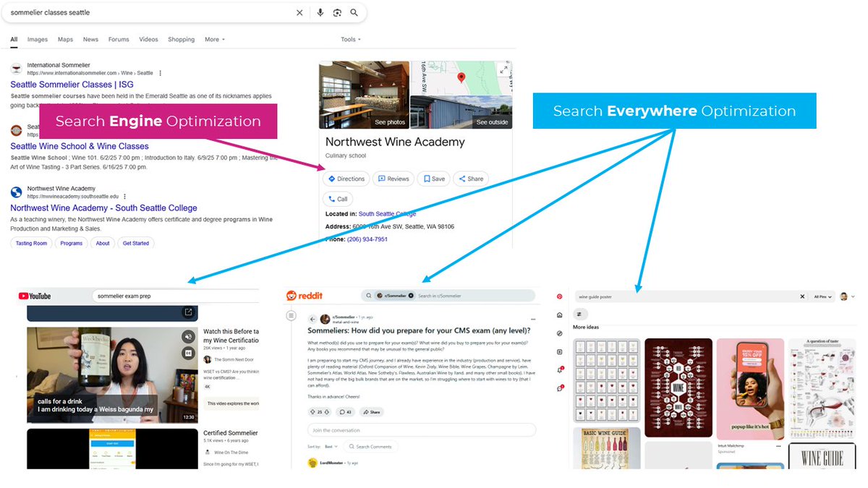Click the About sitelink chip
Viewport: 868px width, 488px height.
coord(103,244)
